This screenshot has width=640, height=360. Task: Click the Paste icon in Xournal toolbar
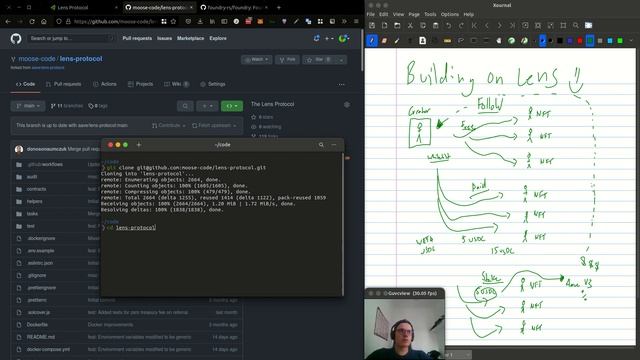[x=436, y=25]
